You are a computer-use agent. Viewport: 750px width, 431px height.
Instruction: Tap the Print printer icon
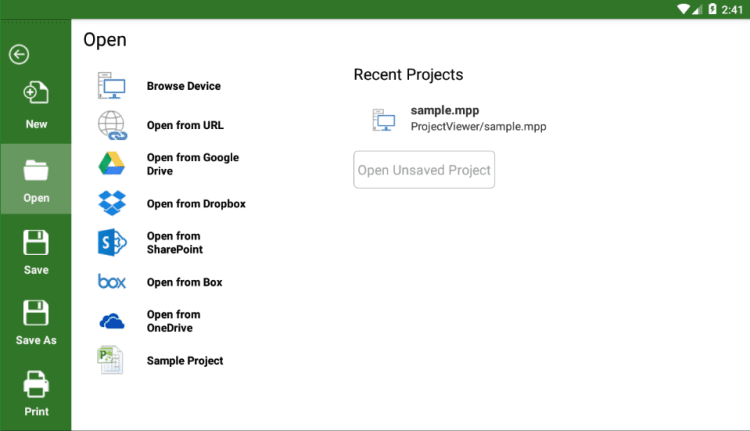coord(36,384)
